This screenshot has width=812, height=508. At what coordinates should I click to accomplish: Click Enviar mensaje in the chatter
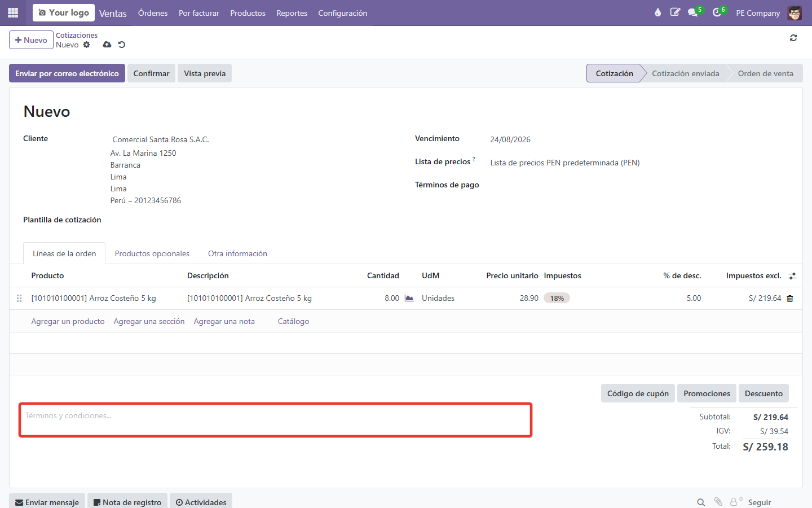(x=47, y=502)
